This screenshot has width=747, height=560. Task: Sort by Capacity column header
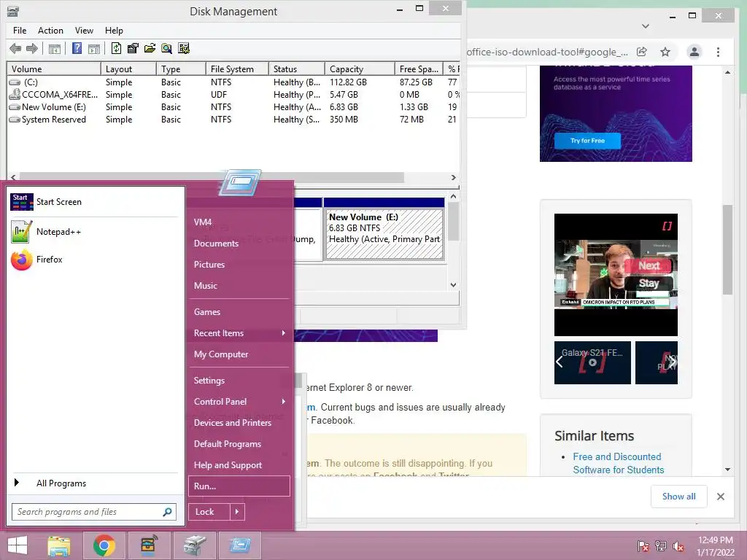360,69
